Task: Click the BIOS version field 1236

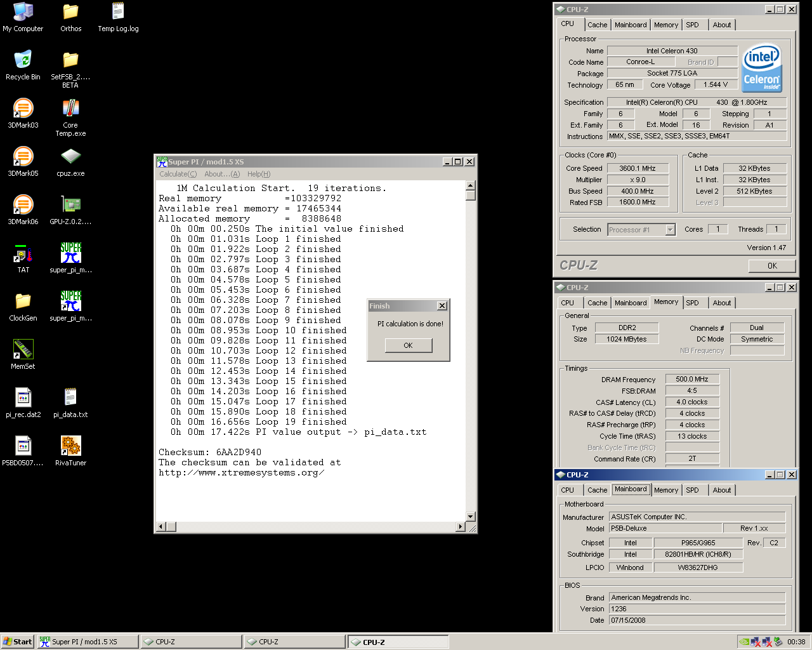Action: tap(697, 609)
